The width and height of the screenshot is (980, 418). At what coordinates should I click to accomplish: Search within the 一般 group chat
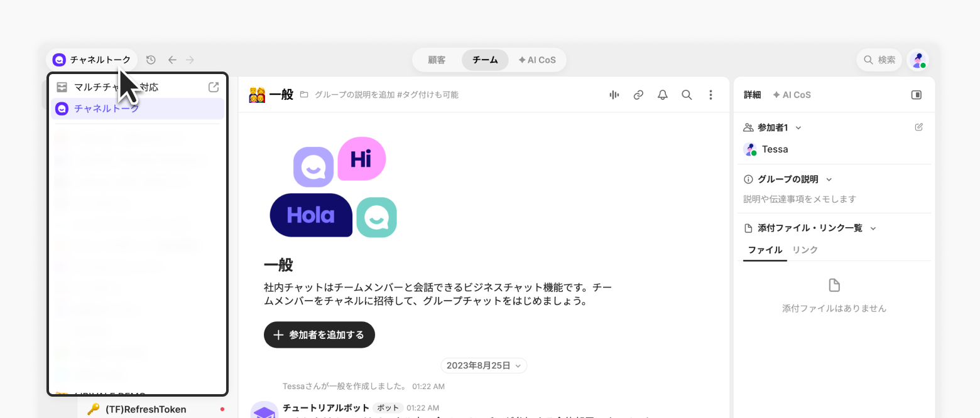pyautogui.click(x=687, y=95)
